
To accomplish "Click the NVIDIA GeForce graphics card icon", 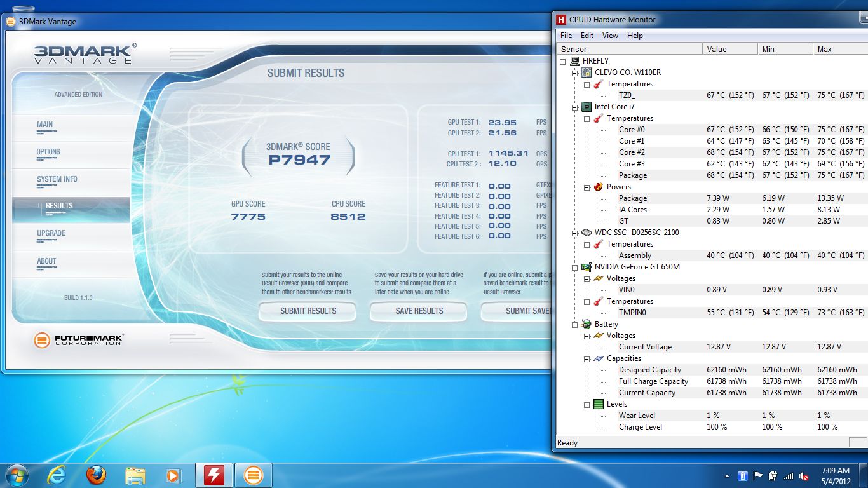I will pyautogui.click(x=587, y=267).
